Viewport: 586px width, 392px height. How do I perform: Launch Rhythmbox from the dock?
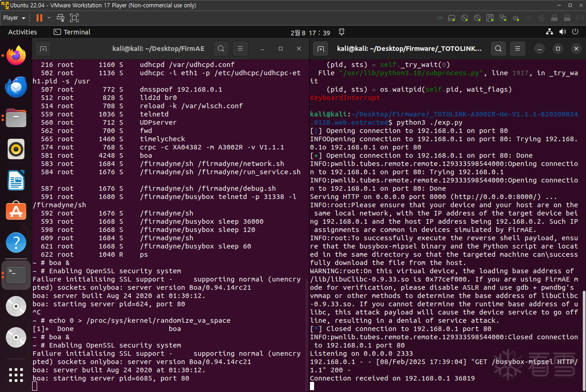click(x=16, y=149)
